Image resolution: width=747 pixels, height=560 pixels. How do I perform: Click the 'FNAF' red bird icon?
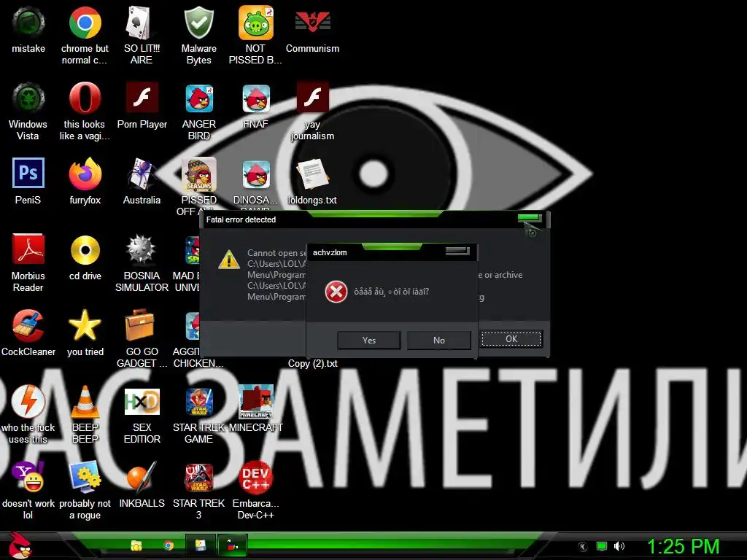256,98
